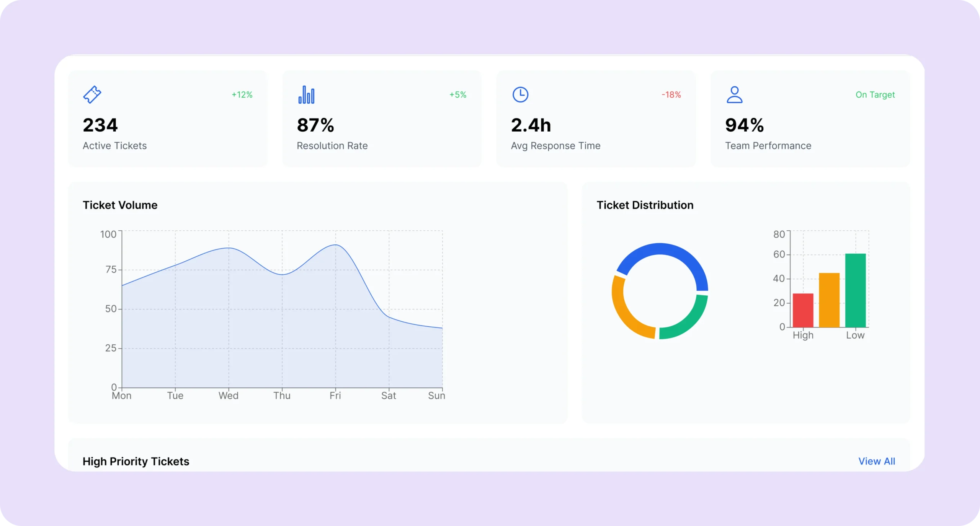The image size is (980, 526).
Task: Click the On Target status label
Action: click(x=875, y=94)
